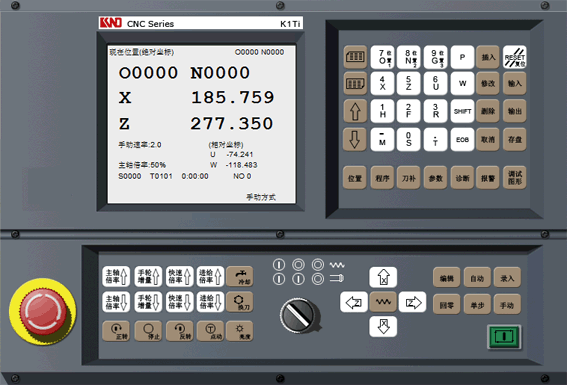Click the EOB key
The height and width of the screenshot is (385, 567).
(x=462, y=140)
